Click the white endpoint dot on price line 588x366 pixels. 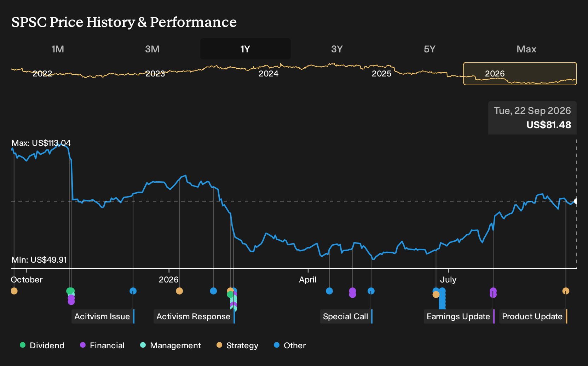(576, 201)
